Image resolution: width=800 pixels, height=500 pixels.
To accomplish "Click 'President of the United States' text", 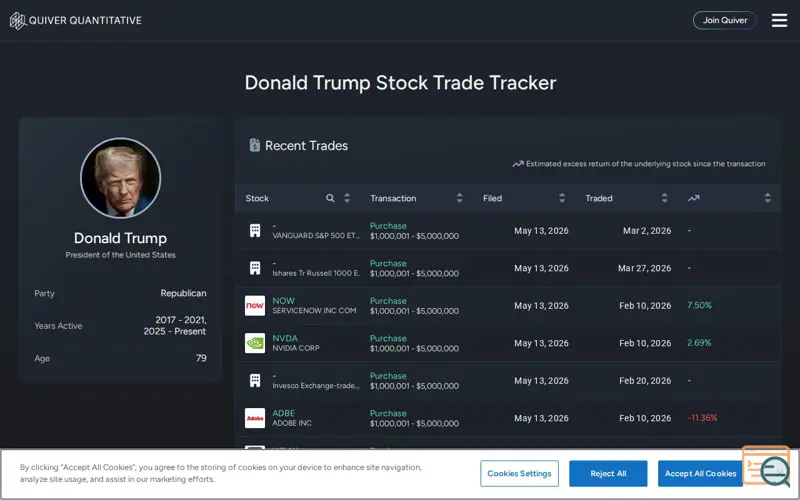I will 120,255.
